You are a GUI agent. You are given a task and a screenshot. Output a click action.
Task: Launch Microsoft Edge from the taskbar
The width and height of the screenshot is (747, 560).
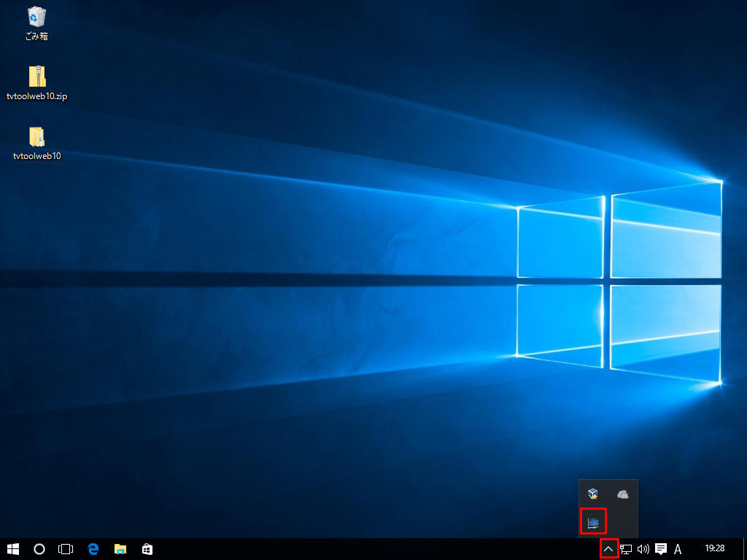[x=93, y=549]
